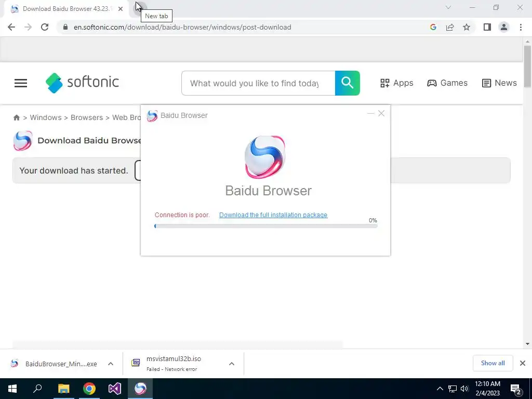Go to the breadcrumb home icon

click(x=16, y=117)
